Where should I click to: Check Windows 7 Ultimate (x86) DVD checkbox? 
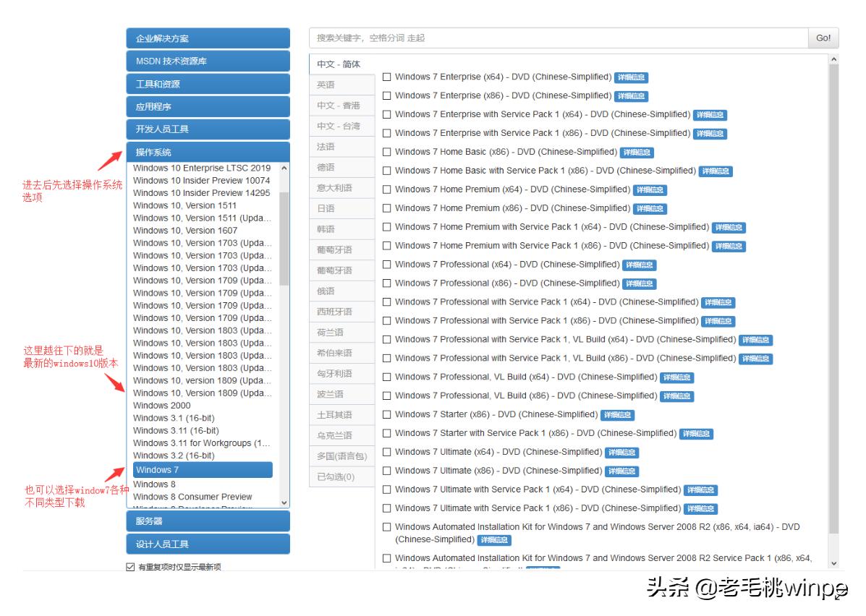pos(387,471)
